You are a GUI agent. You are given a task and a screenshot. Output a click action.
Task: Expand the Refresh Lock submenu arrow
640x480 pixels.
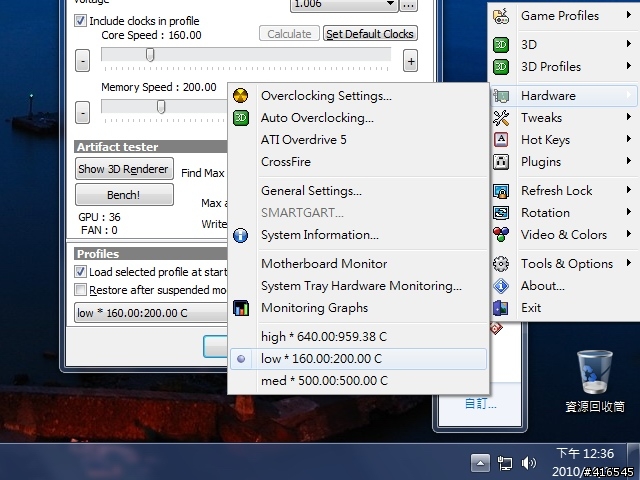pos(629,190)
